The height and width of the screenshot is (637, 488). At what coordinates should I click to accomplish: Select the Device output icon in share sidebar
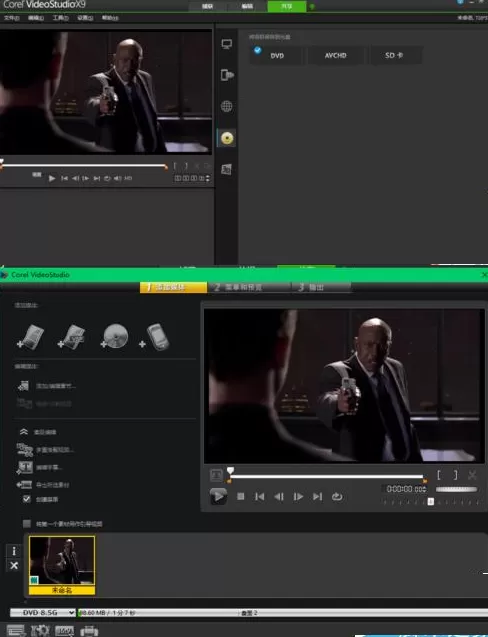click(x=227, y=75)
